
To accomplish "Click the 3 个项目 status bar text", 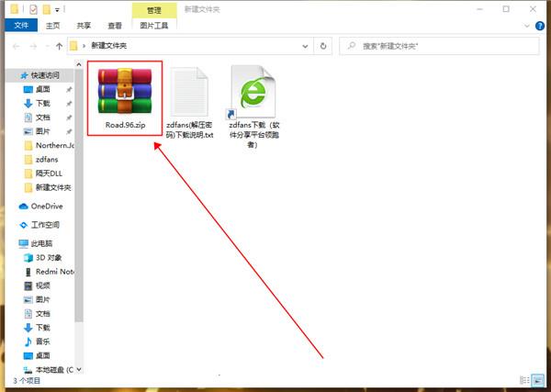I will pos(27,380).
